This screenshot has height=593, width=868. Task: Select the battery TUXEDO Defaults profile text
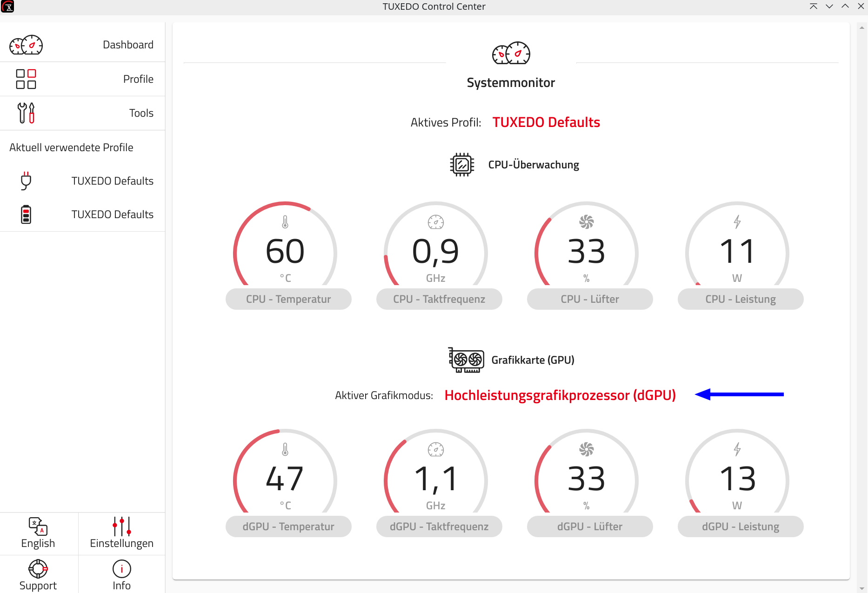[112, 214]
